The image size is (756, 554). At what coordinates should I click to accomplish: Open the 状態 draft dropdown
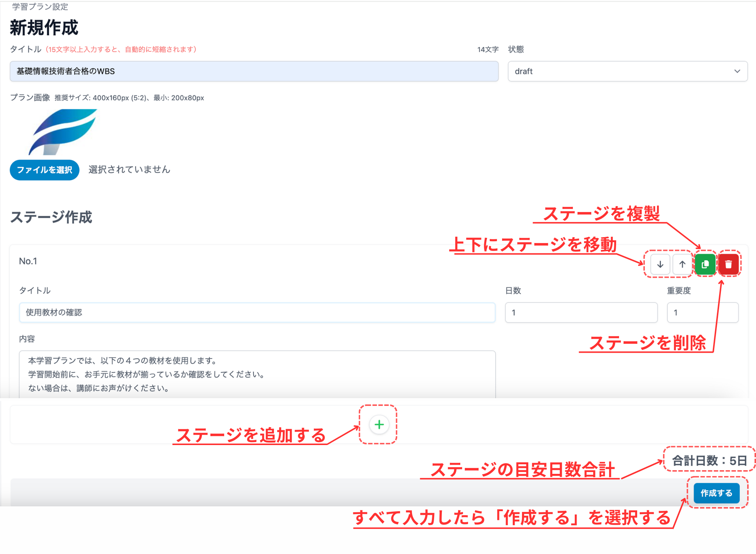coord(627,71)
